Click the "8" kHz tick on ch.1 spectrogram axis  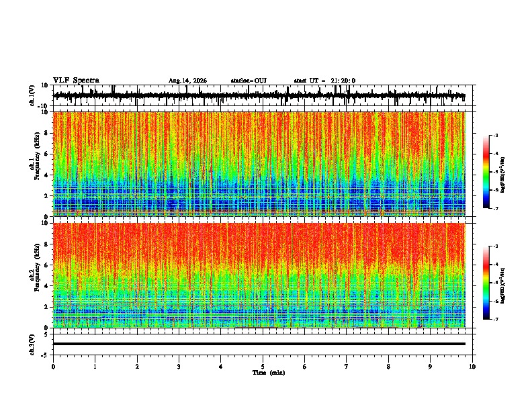pos(47,133)
